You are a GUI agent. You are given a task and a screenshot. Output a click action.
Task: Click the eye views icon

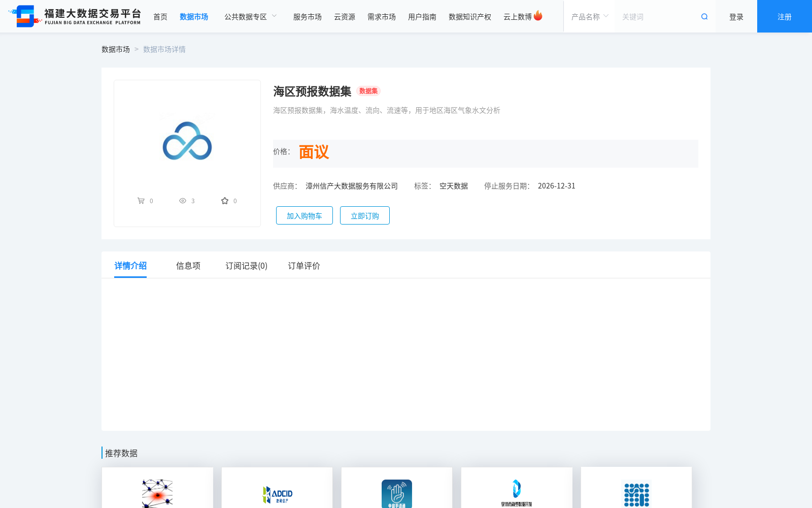(183, 201)
